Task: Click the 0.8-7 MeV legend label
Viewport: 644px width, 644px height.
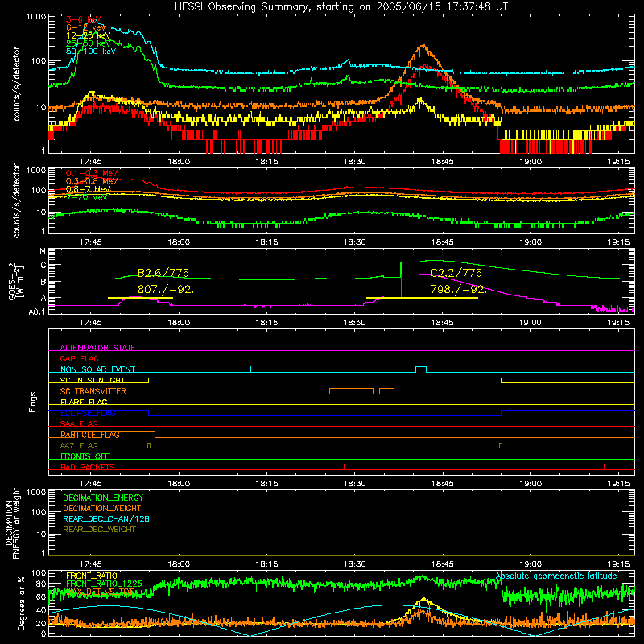Action: pyautogui.click(x=89, y=189)
